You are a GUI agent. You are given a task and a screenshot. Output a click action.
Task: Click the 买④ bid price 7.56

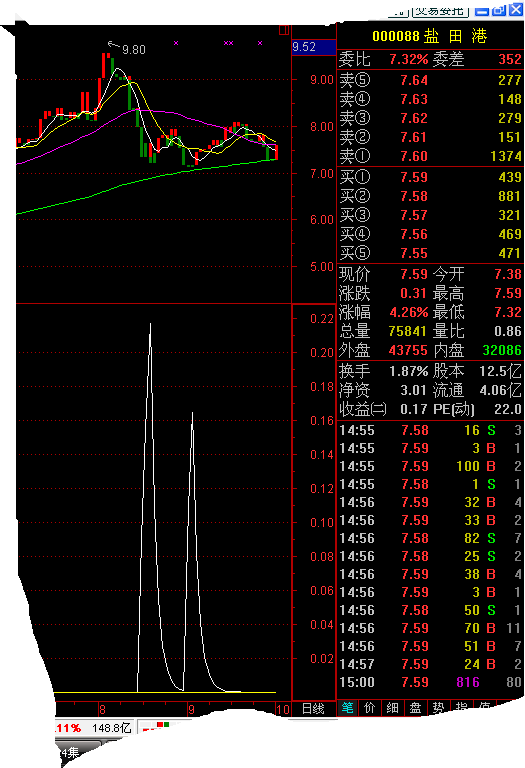414,235
